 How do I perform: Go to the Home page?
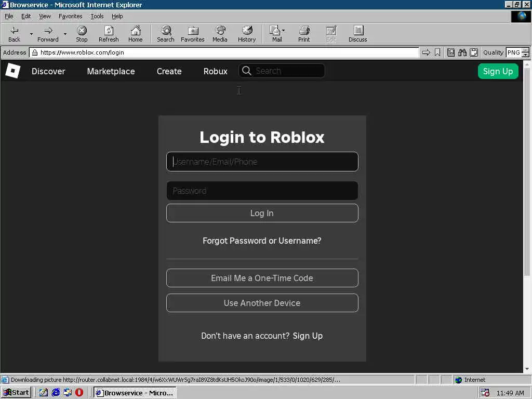(x=136, y=34)
